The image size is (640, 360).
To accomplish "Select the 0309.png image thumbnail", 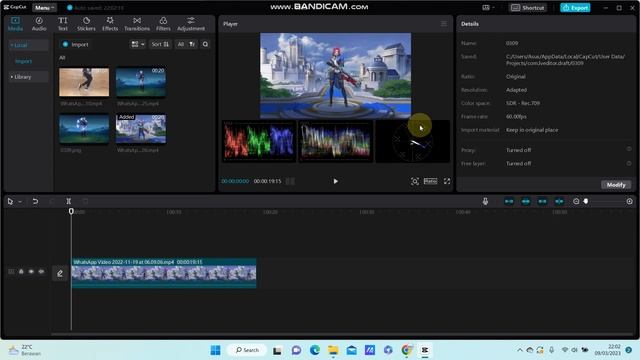I will click(x=84, y=129).
